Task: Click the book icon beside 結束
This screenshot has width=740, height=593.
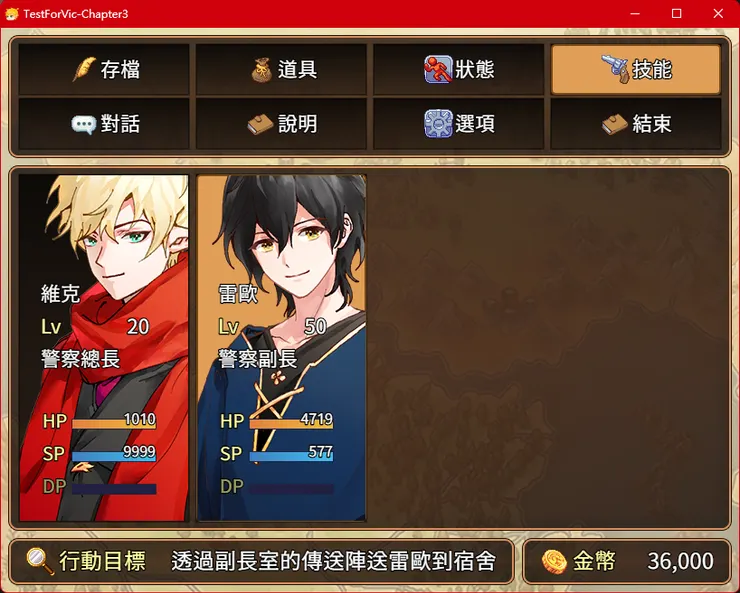Action: [615, 124]
